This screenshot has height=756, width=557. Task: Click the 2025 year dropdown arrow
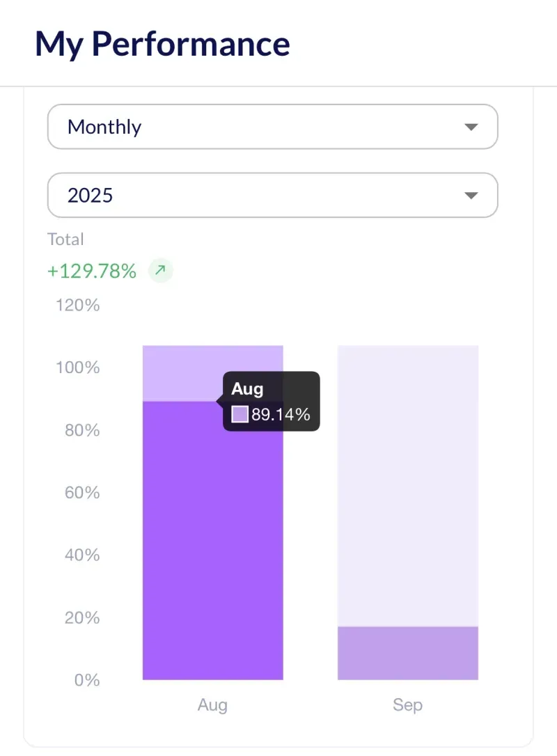coord(471,195)
